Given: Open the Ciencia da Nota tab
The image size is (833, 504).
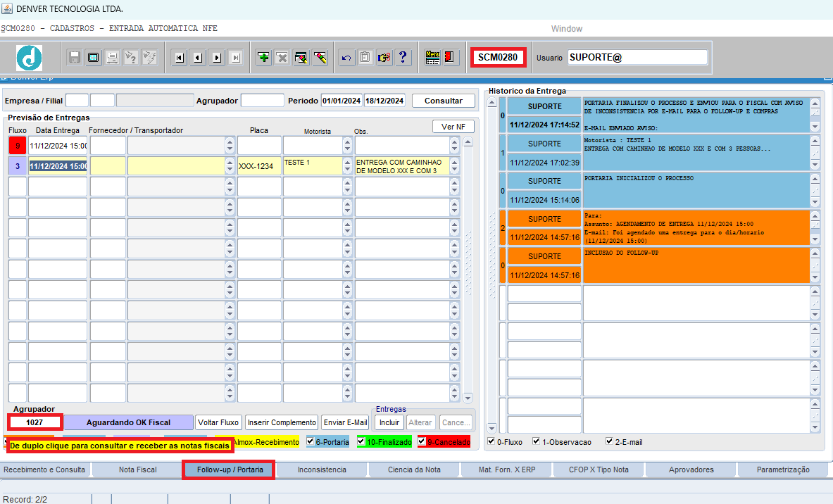Looking at the screenshot, I should pyautogui.click(x=414, y=470).
